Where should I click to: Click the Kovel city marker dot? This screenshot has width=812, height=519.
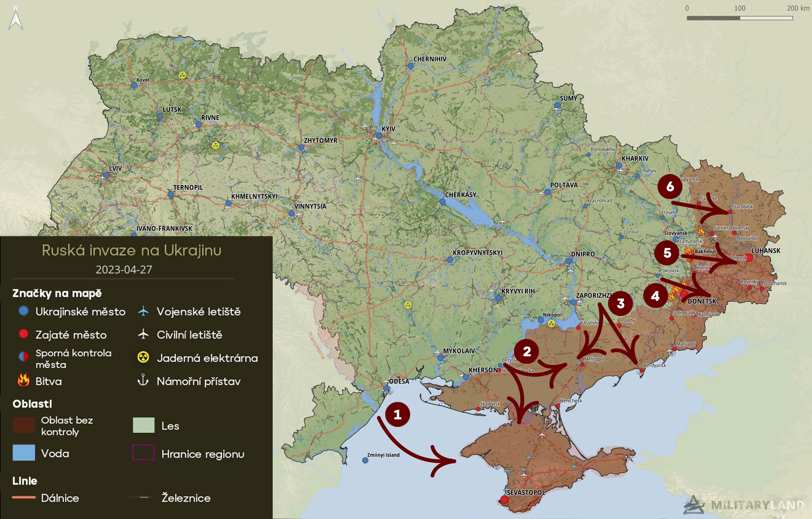coord(134,85)
